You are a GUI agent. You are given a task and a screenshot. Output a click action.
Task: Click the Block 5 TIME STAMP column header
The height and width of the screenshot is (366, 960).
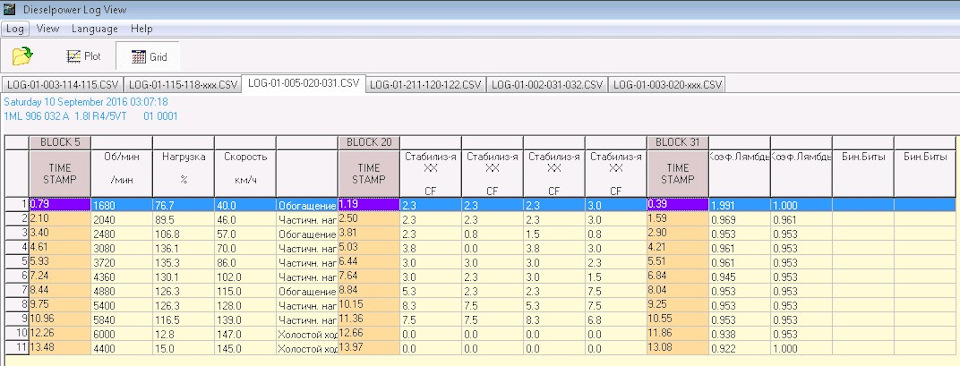[x=60, y=173]
